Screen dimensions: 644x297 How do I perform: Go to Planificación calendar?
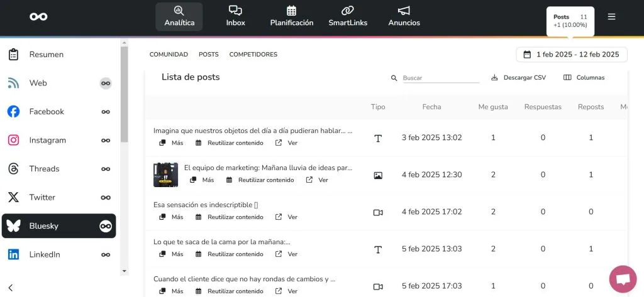point(291,16)
